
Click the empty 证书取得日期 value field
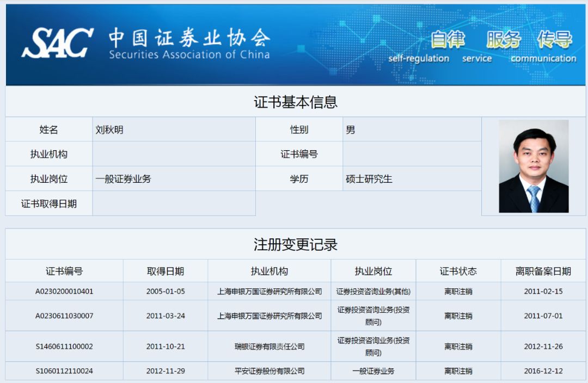[x=174, y=203]
